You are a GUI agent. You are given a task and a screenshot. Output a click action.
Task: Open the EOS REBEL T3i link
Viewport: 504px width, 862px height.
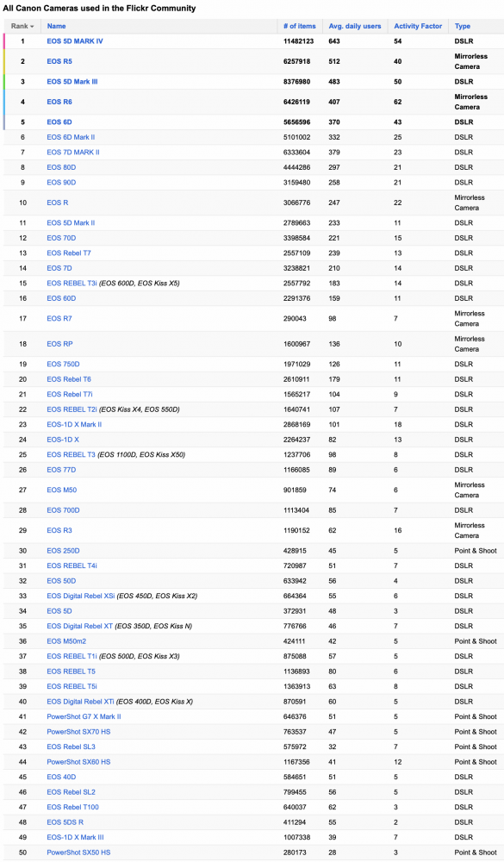(72, 284)
